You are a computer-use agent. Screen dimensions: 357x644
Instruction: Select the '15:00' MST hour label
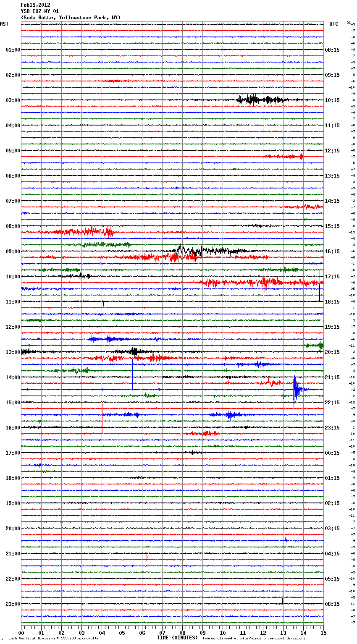(13, 403)
